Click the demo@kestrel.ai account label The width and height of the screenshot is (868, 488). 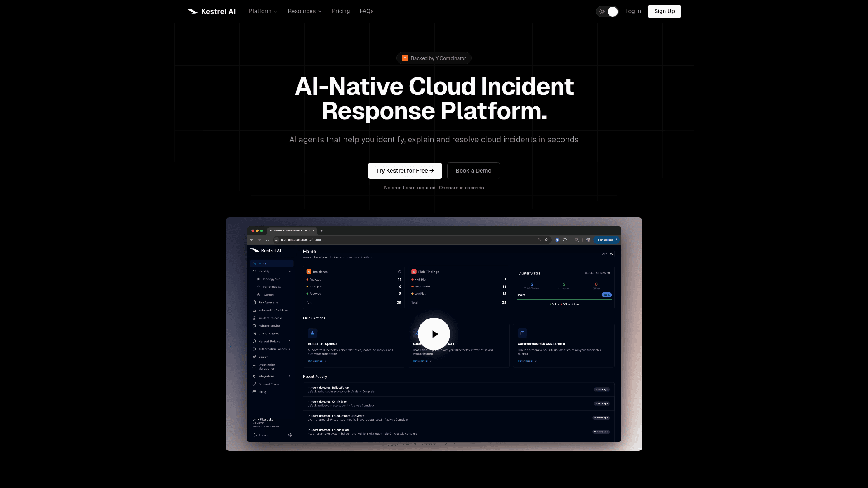(263, 420)
